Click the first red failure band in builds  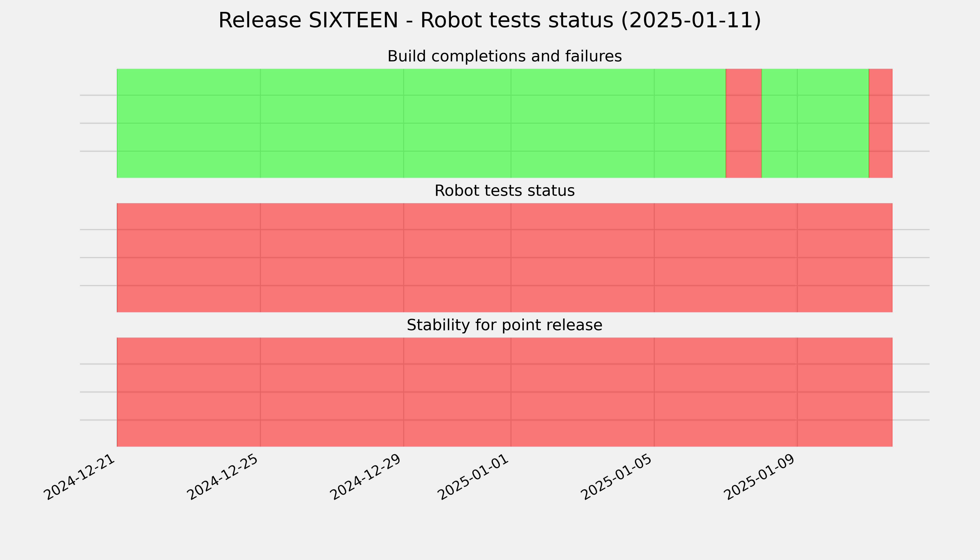[x=743, y=123]
